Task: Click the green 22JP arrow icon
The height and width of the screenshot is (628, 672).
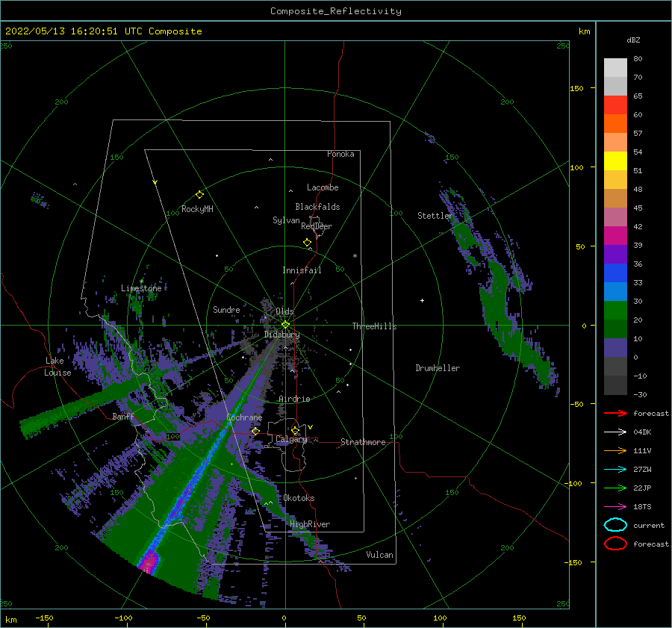Action: pyautogui.click(x=615, y=488)
